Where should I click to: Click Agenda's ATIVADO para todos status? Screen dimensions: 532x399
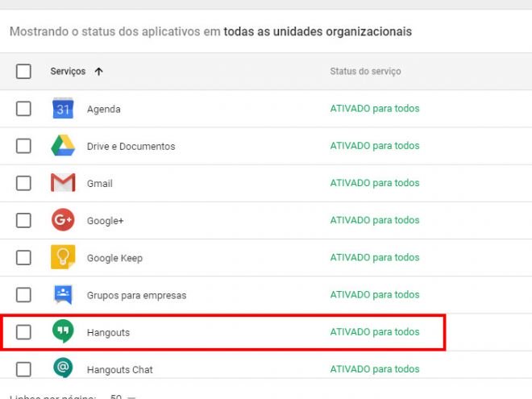(x=375, y=109)
